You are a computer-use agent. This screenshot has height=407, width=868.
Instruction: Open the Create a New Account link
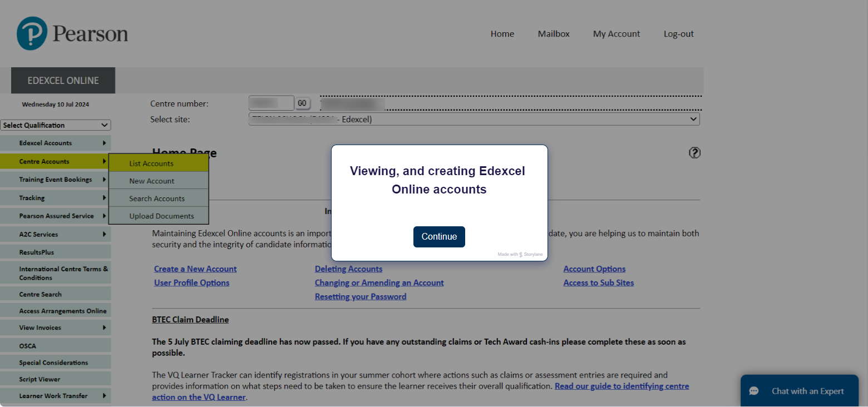[x=195, y=269]
